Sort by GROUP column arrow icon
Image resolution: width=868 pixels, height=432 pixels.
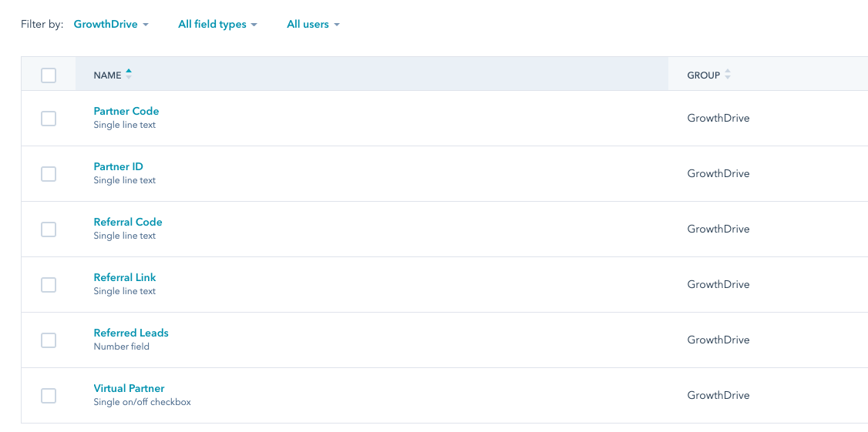[x=728, y=74]
